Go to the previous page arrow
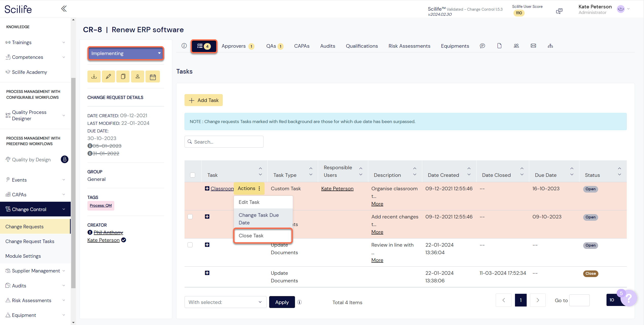Image resolution: width=644 pixels, height=325 pixels. tap(504, 300)
